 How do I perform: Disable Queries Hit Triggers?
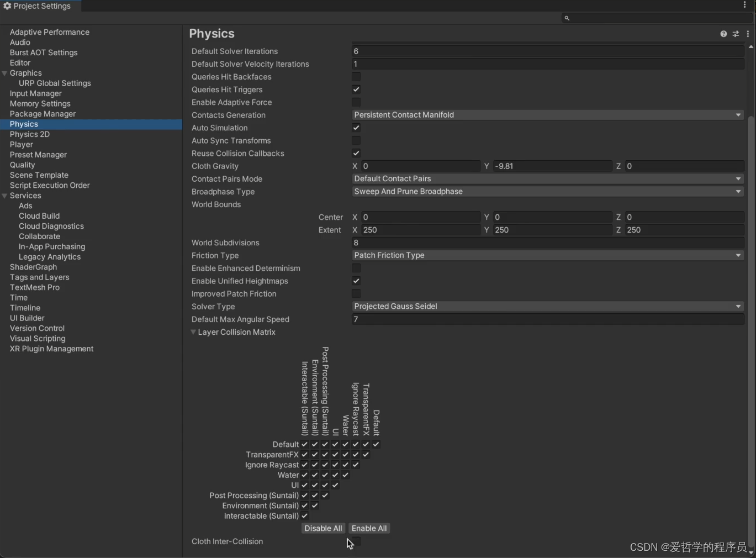(356, 90)
